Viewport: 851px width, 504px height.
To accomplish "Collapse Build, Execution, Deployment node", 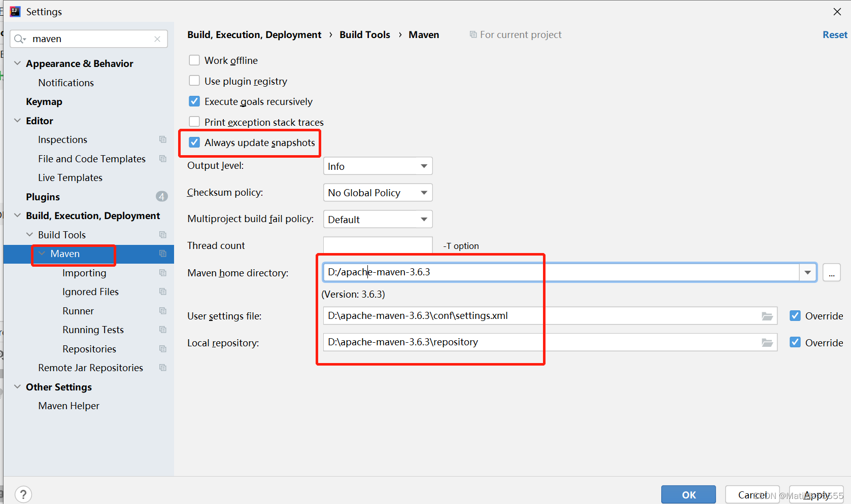I will pos(17,215).
